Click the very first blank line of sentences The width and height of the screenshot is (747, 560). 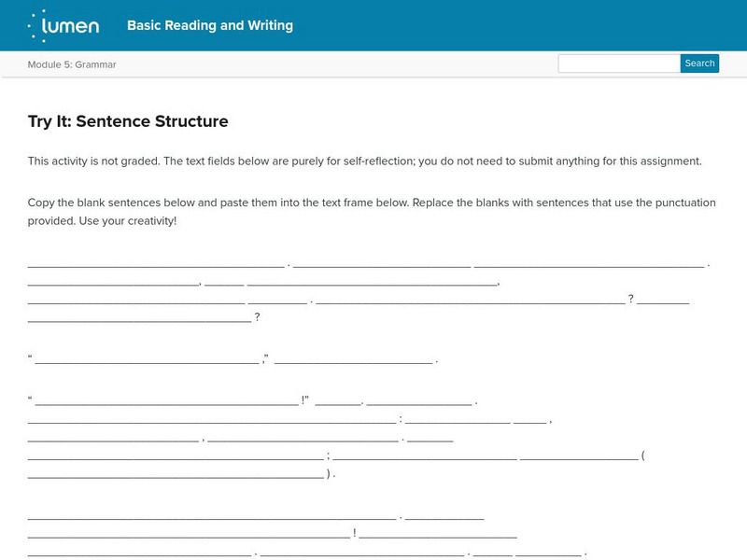tap(156, 264)
